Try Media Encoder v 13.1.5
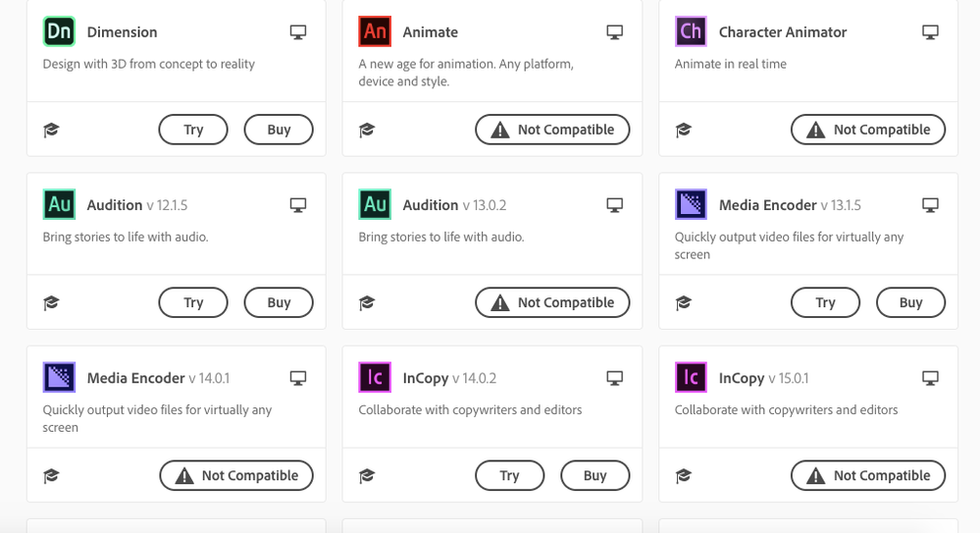This screenshot has height=533, width=980. [x=826, y=302]
